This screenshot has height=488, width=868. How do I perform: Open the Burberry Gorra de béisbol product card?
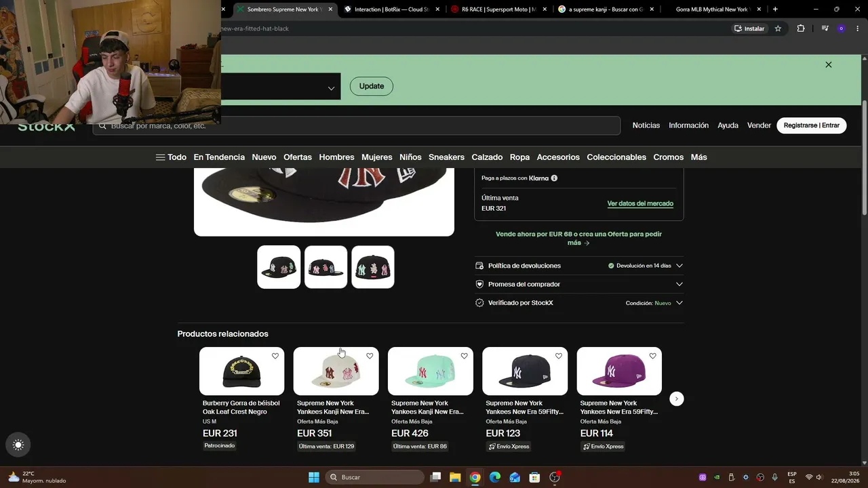(x=242, y=398)
